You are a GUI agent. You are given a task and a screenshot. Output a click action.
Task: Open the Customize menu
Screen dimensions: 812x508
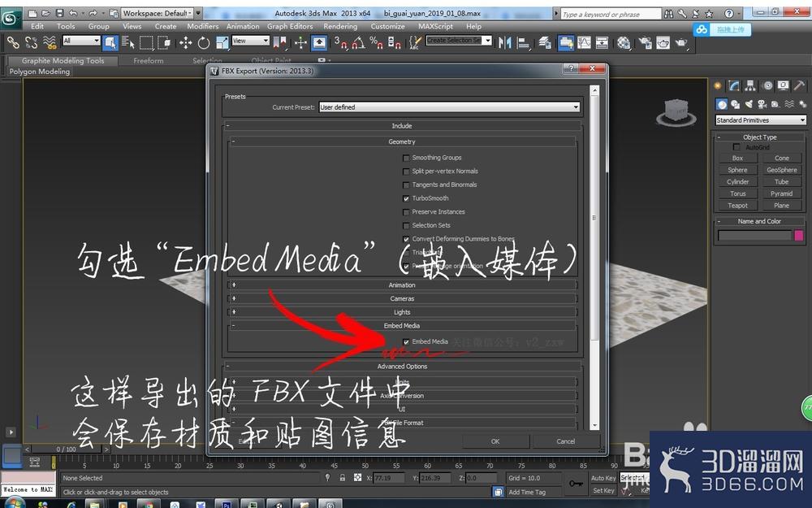[x=388, y=26]
